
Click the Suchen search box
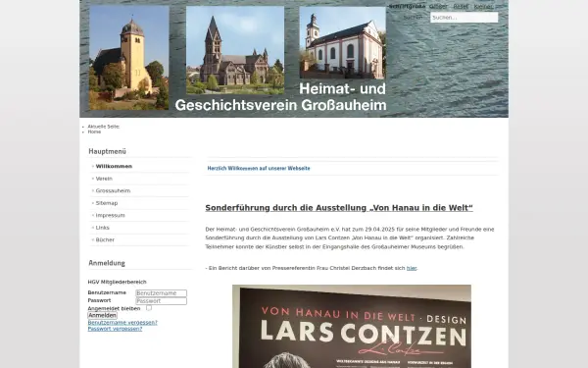[465, 18]
